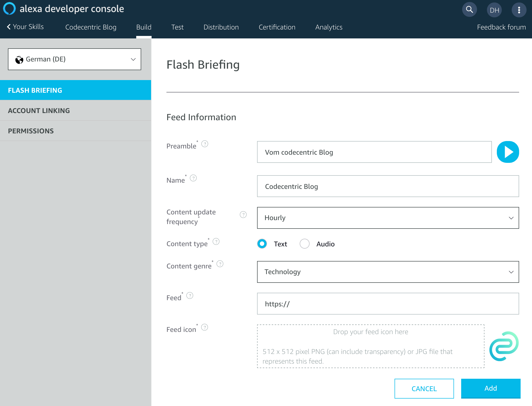
Task: Click the Feed URL input field
Action: click(x=388, y=304)
